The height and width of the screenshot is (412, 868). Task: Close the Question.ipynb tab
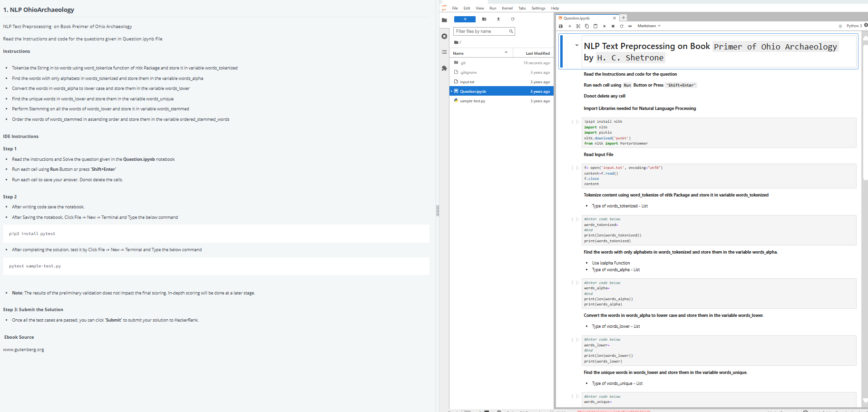(614, 18)
